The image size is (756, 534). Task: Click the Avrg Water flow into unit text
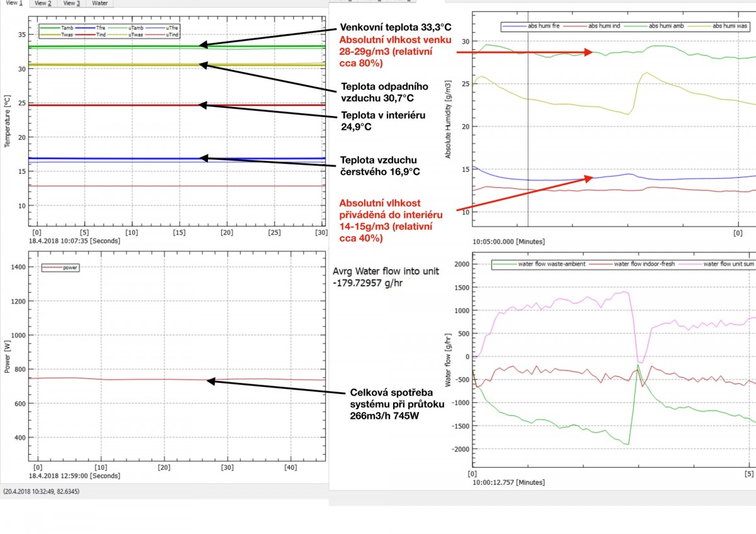[385, 271]
